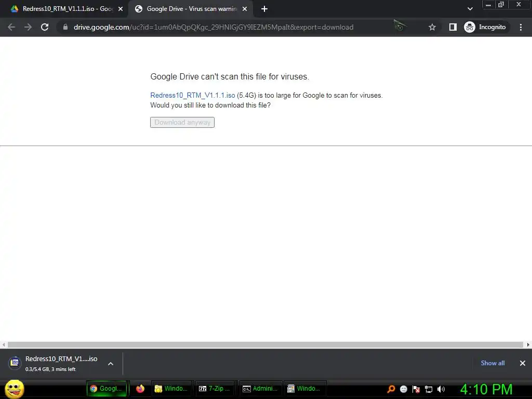Open a new tab
The width and height of the screenshot is (532, 399).
click(x=264, y=9)
